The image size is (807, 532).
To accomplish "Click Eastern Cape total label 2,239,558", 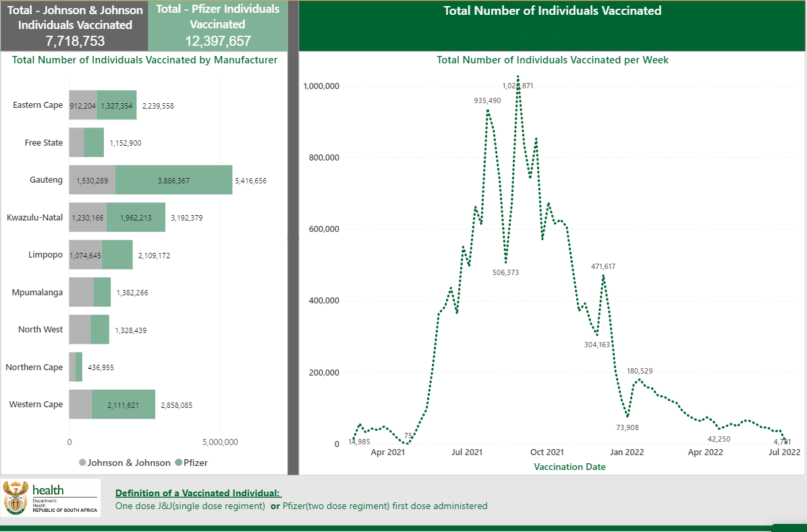I will (x=158, y=106).
